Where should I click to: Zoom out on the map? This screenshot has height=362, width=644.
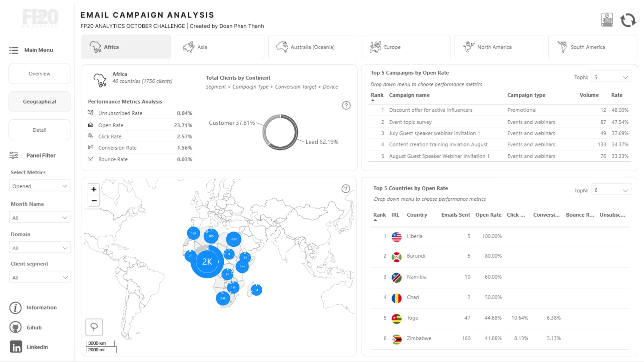point(94,201)
